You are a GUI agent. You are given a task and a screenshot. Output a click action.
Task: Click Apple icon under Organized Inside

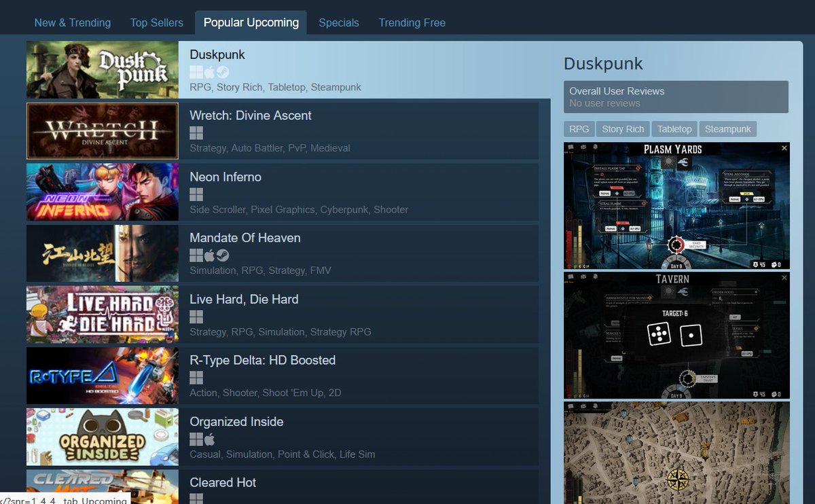point(209,439)
